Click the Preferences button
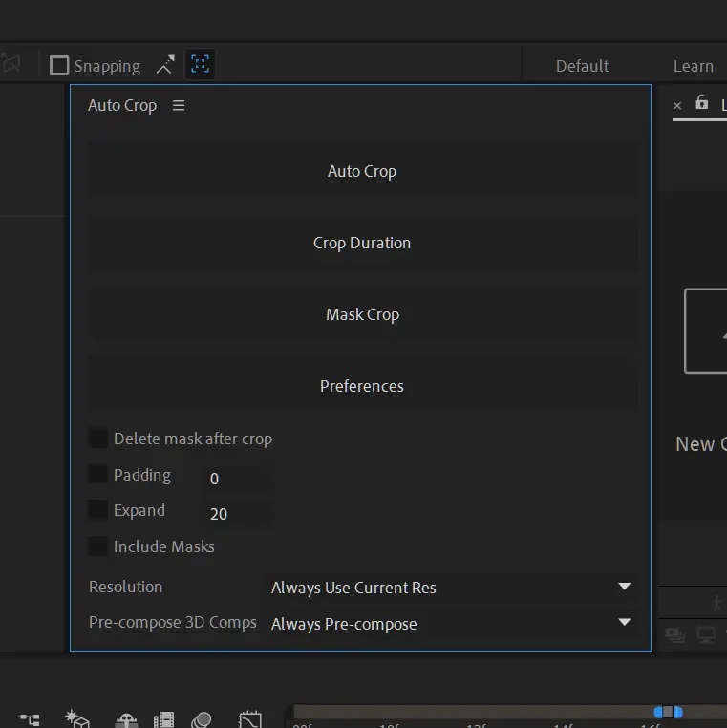 coord(362,386)
